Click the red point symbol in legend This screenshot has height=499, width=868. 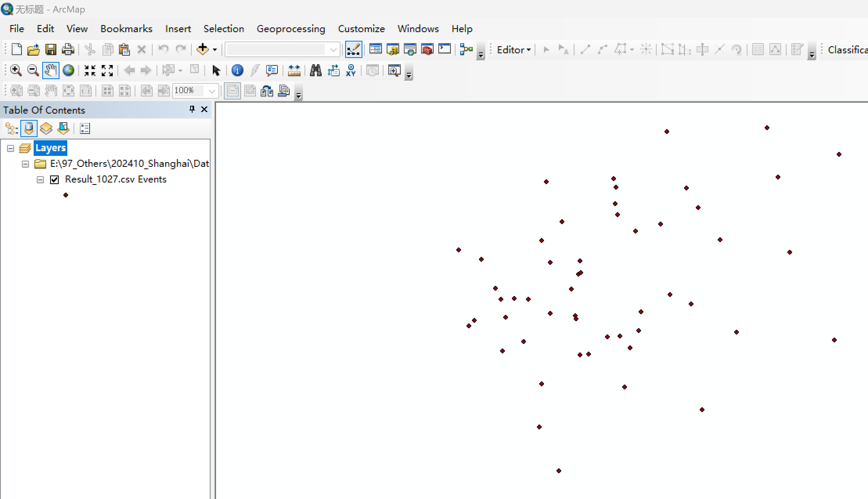coord(66,195)
